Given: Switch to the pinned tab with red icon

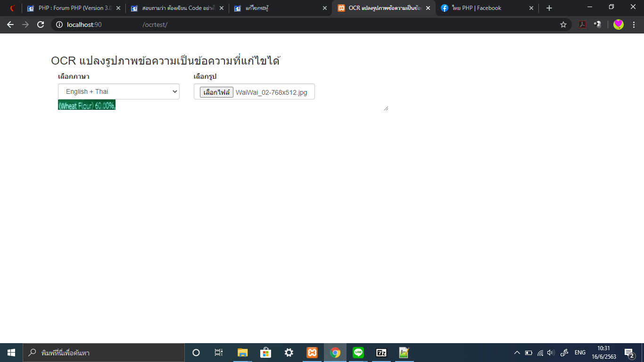Looking at the screenshot, I should point(13,8).
